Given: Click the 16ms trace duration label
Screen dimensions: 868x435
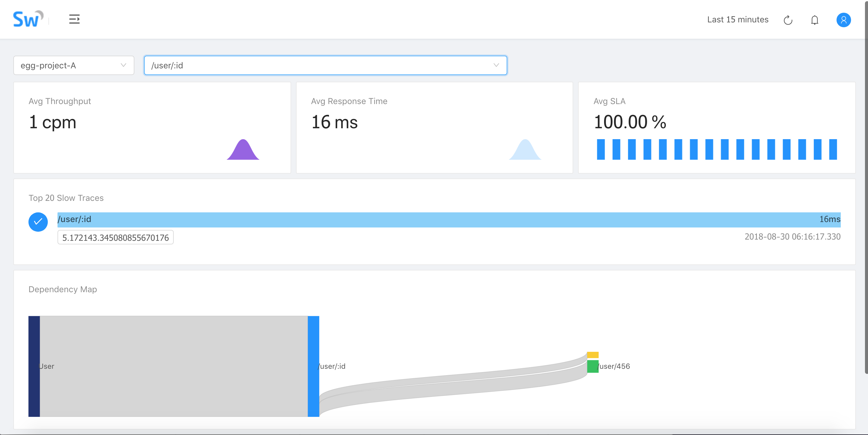Looking at the screenshot, I should click(830, 219).
